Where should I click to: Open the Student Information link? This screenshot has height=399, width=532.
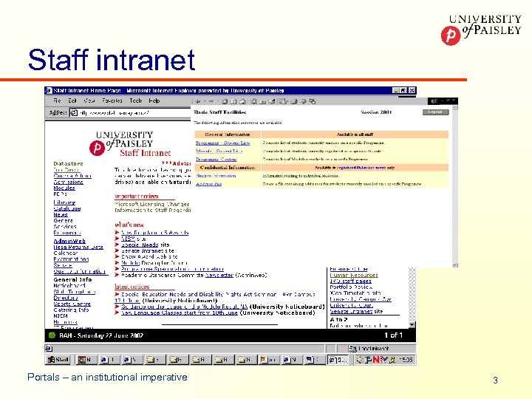pos(216,176)
